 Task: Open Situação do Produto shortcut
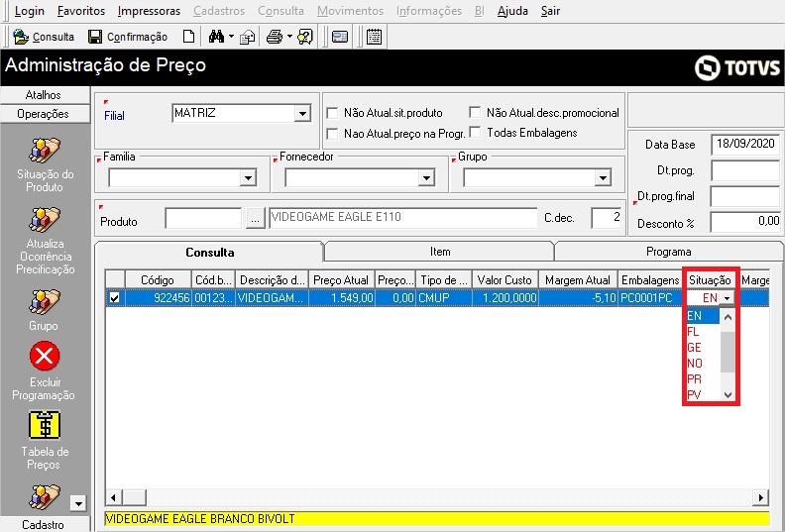tap(45, 151)
